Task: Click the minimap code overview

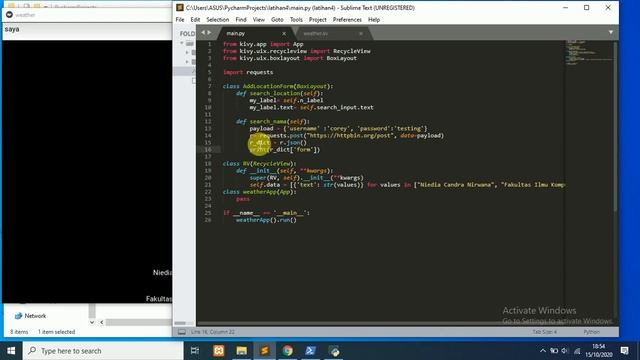Action: [x=588, y=53]
